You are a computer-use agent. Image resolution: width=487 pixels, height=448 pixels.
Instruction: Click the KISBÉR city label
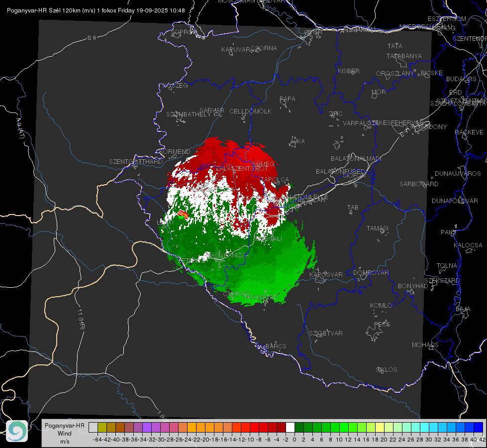349,71
